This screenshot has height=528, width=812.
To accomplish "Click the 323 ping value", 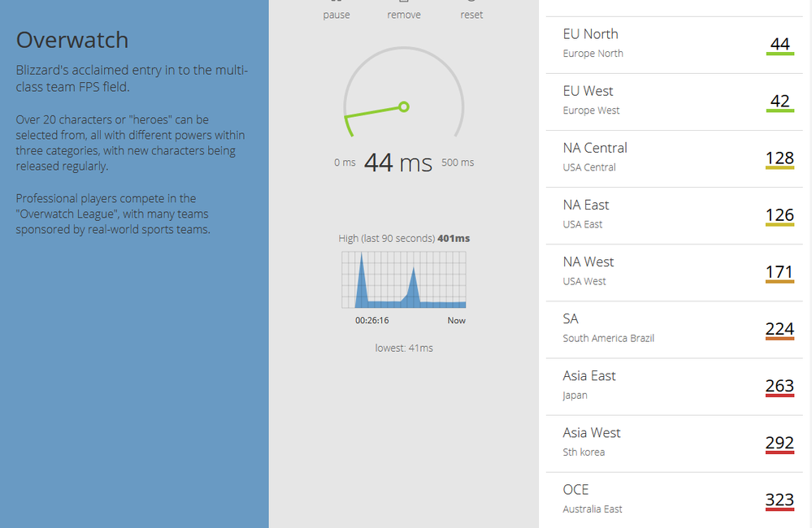I will [779, 500].
